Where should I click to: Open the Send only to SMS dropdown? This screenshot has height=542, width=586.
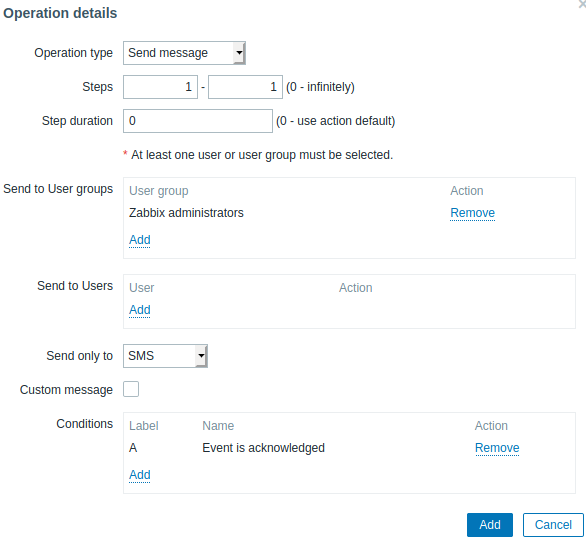click(165, 356)
